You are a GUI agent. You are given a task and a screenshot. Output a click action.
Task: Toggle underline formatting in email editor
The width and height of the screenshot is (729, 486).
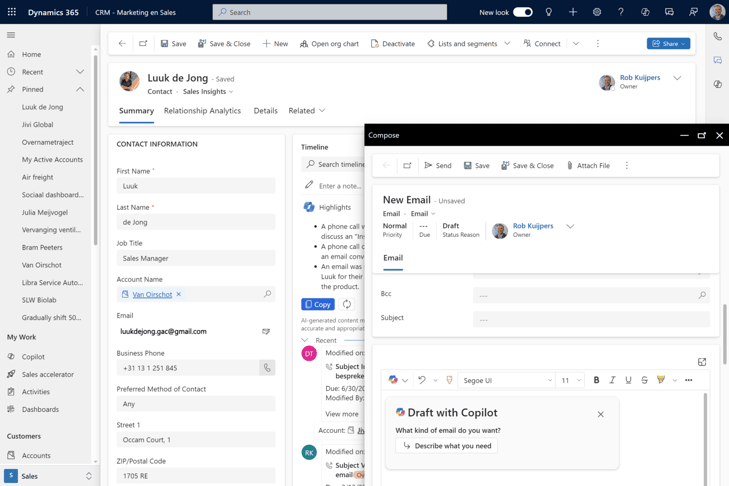tap(628, 380)
